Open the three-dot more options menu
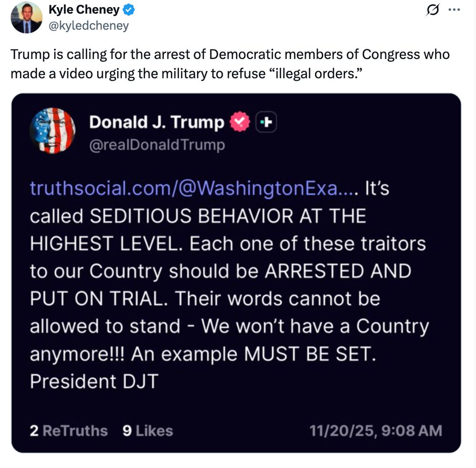The height and width of the screenshot is (468, 476). [x=454, y=10]
